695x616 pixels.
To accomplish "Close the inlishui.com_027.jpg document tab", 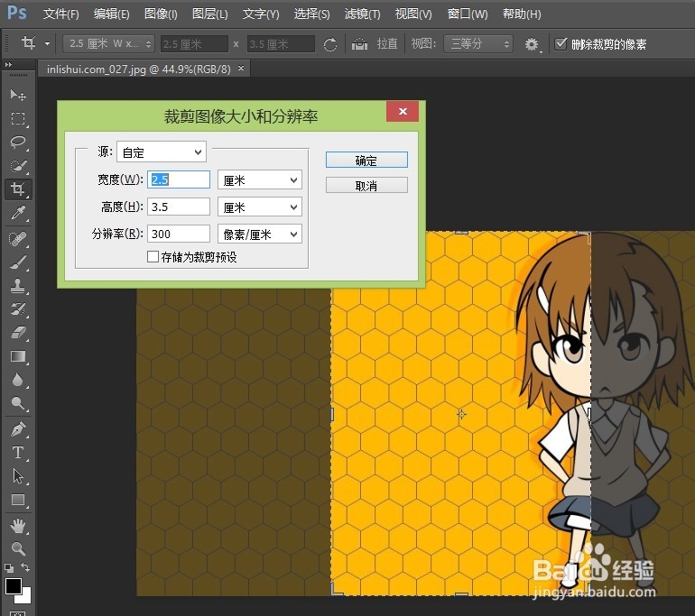I will tap(241, 69).
